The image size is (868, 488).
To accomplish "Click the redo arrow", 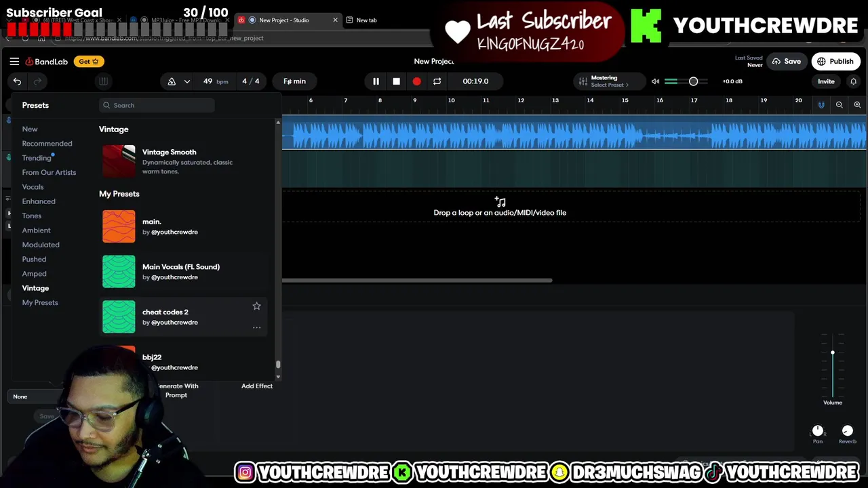I will (38, 81).
